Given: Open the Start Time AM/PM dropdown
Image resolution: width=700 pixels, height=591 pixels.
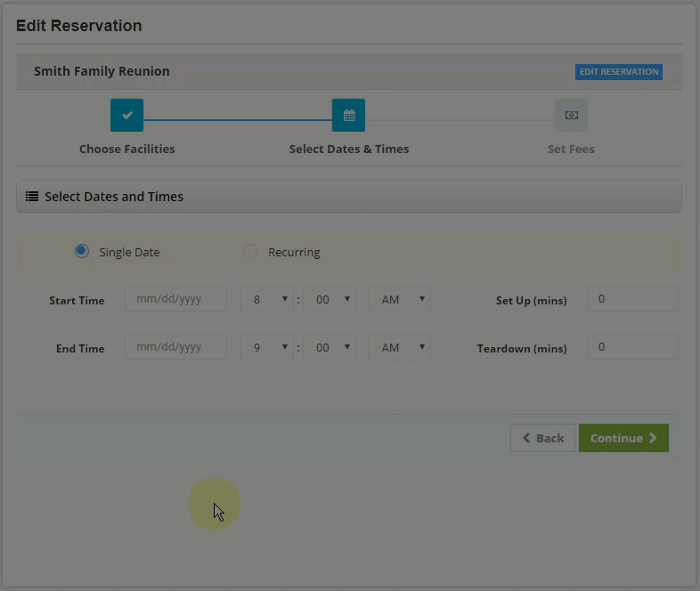Looking at the screenshot, I should [400, 299].
